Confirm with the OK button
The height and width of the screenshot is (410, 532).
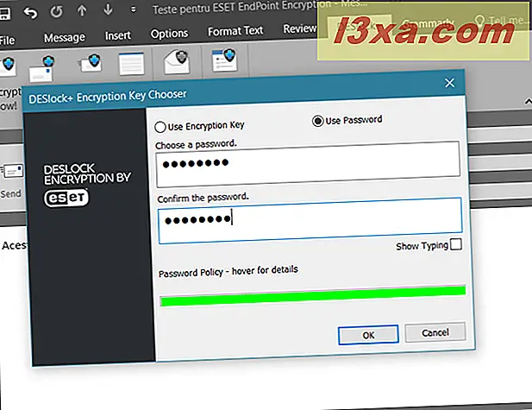(368, 335)
